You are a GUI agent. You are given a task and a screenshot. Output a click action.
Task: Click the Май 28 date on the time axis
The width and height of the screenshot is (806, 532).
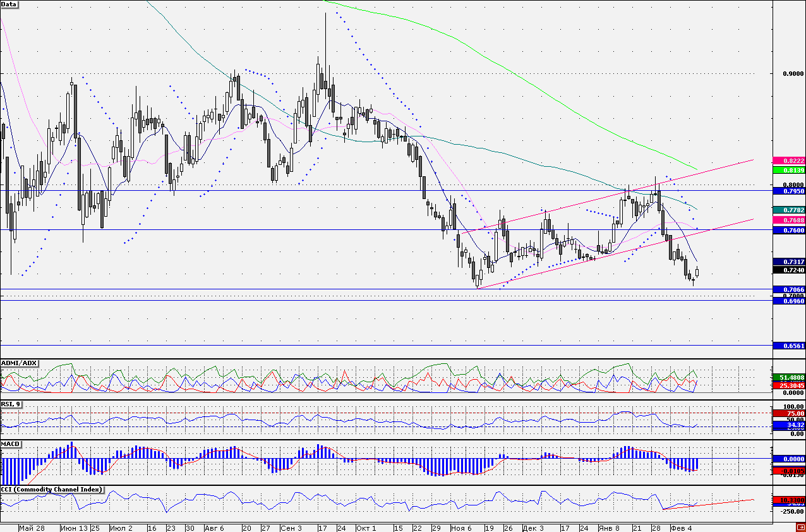coord(32,527)
